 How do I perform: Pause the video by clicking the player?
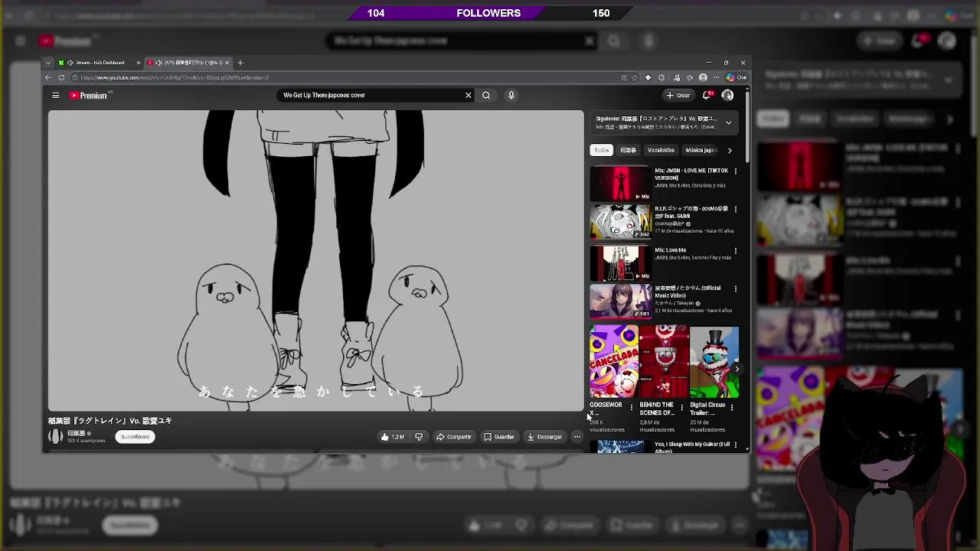(315, 260)
